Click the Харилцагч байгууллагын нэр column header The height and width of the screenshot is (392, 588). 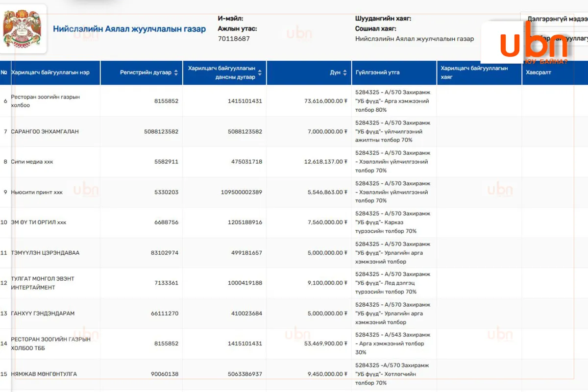tap(50, 73)
